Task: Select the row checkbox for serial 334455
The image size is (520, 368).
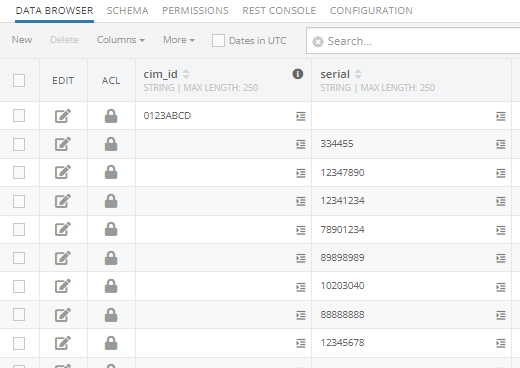Action: [x=19, y=144]
